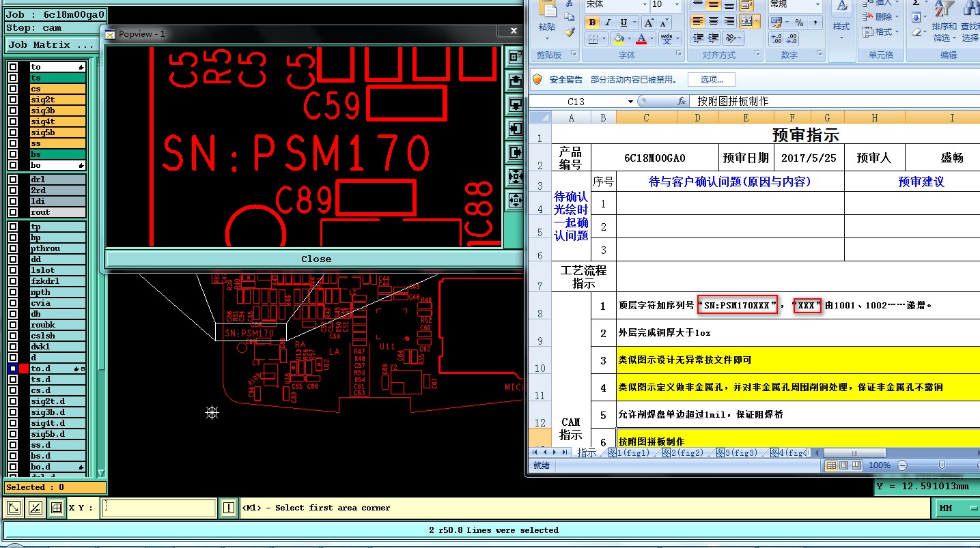Click the format painter brush icon
This screenshot has width=980, height=548.
click(x=570, y=32)
